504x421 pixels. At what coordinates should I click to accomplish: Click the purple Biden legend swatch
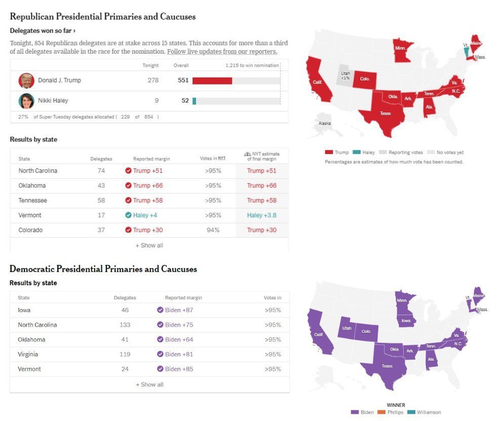355,412
